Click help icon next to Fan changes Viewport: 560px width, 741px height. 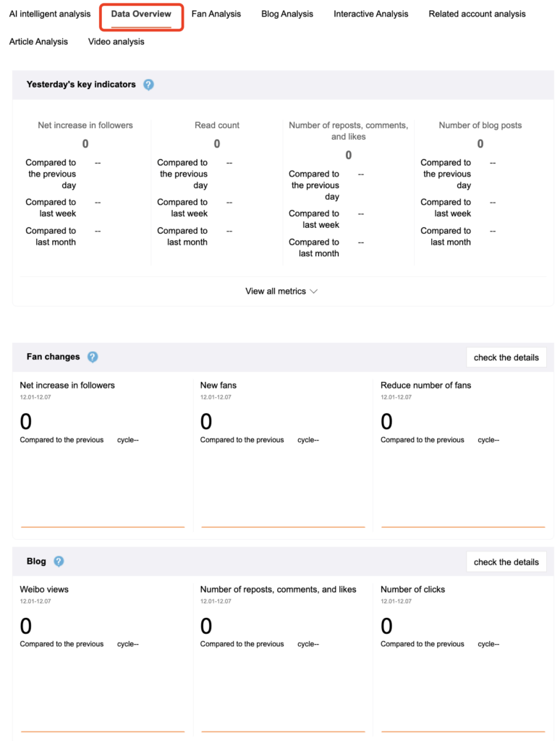93,357
